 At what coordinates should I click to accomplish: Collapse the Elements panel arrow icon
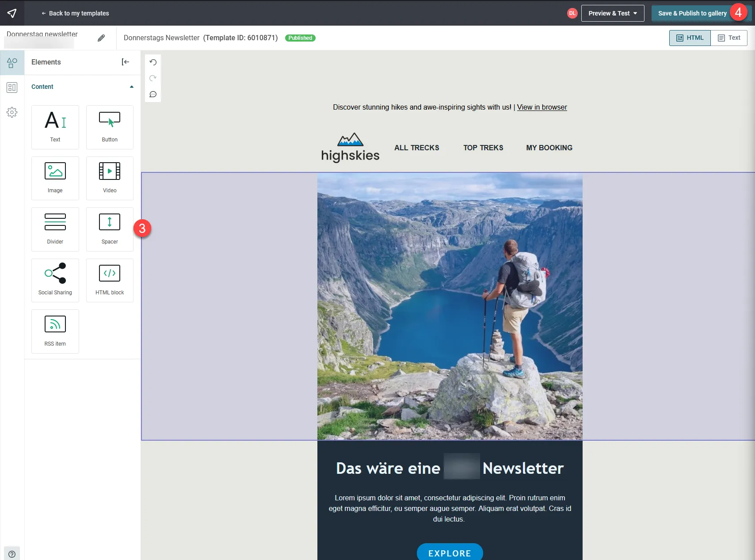pos(126,62)
